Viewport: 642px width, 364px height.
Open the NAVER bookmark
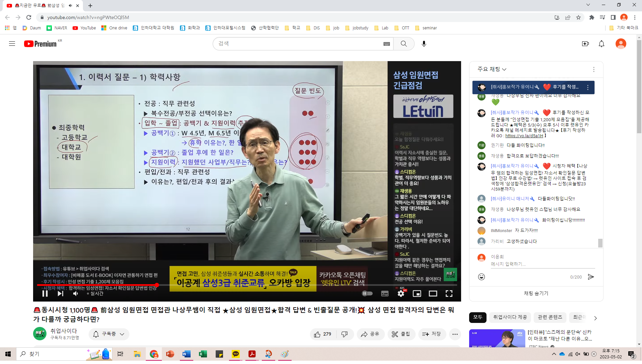pos(57,28)
